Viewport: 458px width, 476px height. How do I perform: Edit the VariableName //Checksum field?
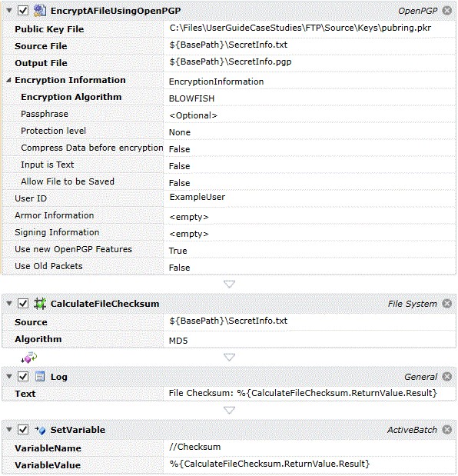[x=310, y=447]
